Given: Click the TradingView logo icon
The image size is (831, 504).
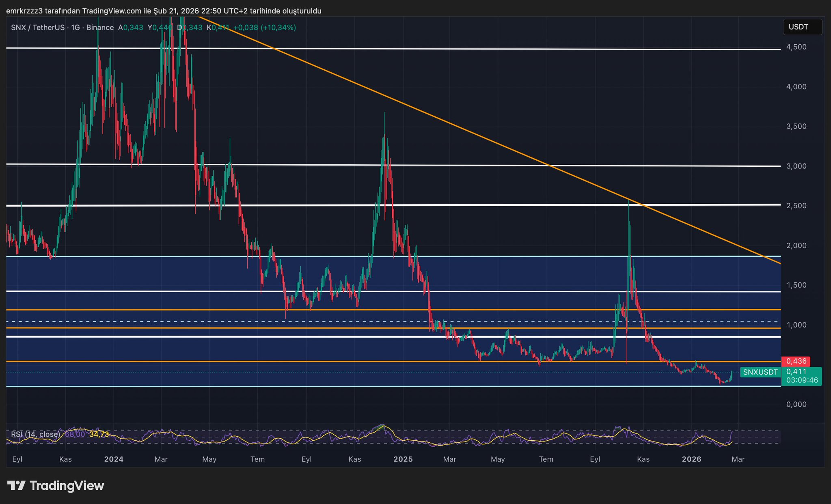Looking at the screenshot, I should point(17,485).
